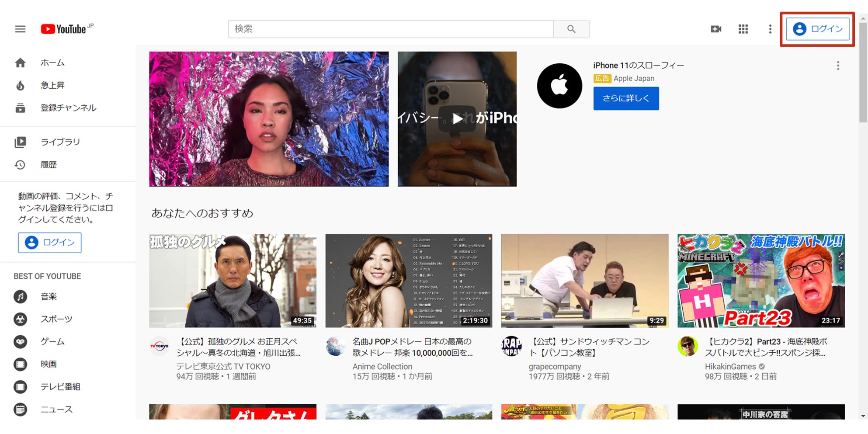Click ヒカクラ2 Part23 video title
The height and width of the screenshot is (434, 868).
point(766,347)
